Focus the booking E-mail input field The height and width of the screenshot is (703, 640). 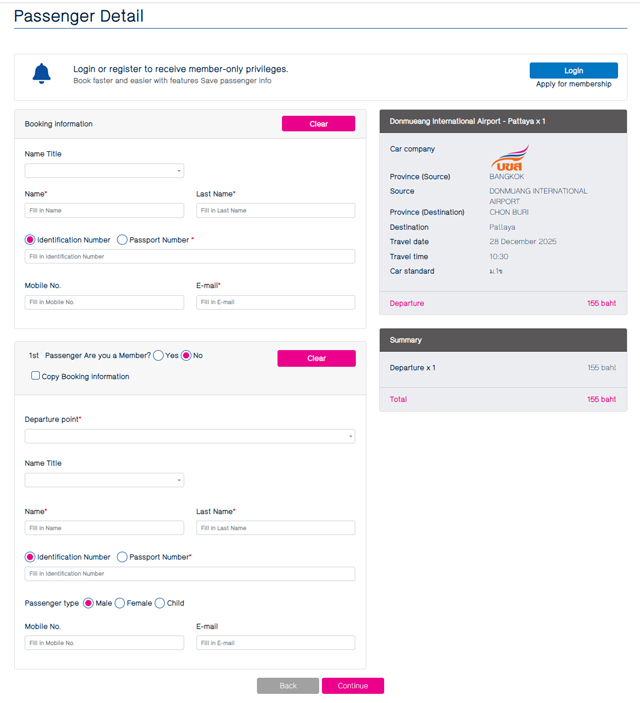(x=275, y=302)
